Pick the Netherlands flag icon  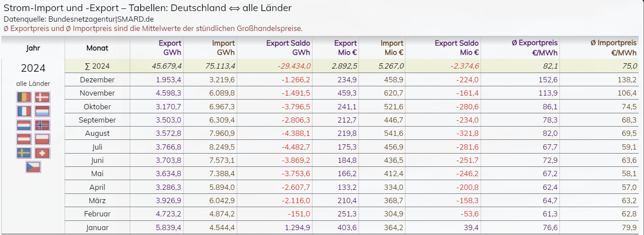[x=24, y=125]
